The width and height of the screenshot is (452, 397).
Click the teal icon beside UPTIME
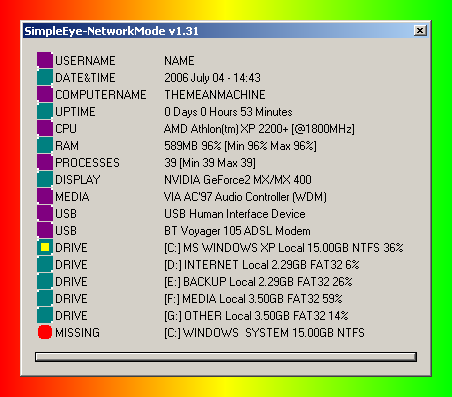(x=45, y=111)
